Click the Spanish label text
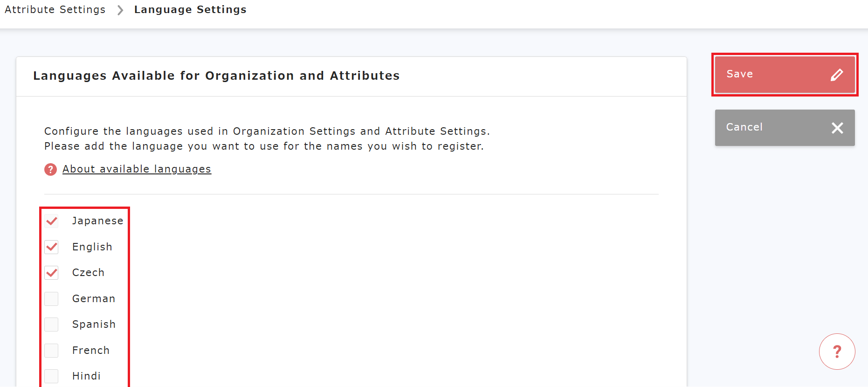The height and width of the screenshot is (387, 868). [94, 325]
